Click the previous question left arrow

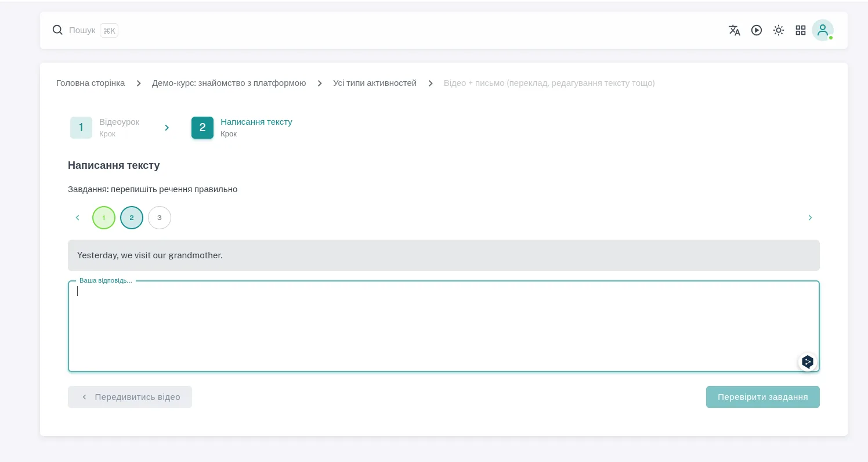click(77, 218)
